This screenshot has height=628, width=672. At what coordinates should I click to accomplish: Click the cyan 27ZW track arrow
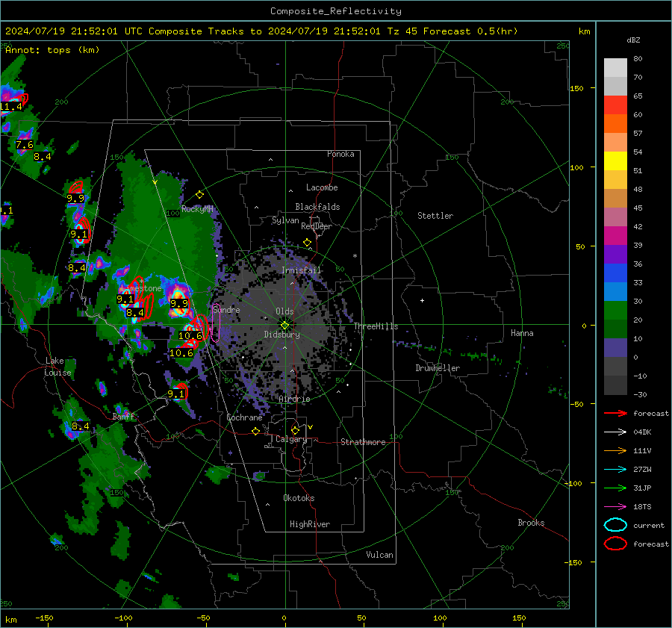click(x=615, y=470)
